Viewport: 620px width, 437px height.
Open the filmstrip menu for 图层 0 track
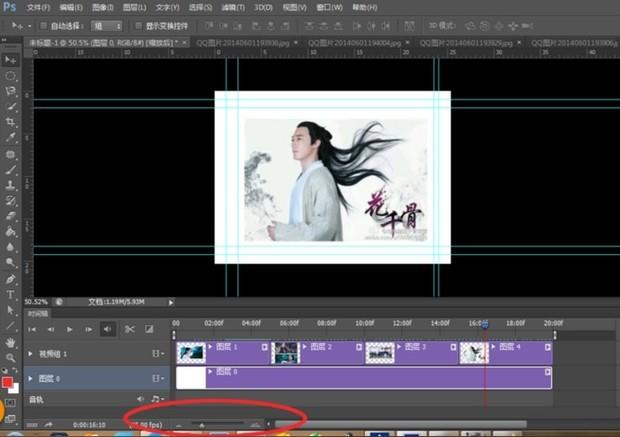pos(158,378)
